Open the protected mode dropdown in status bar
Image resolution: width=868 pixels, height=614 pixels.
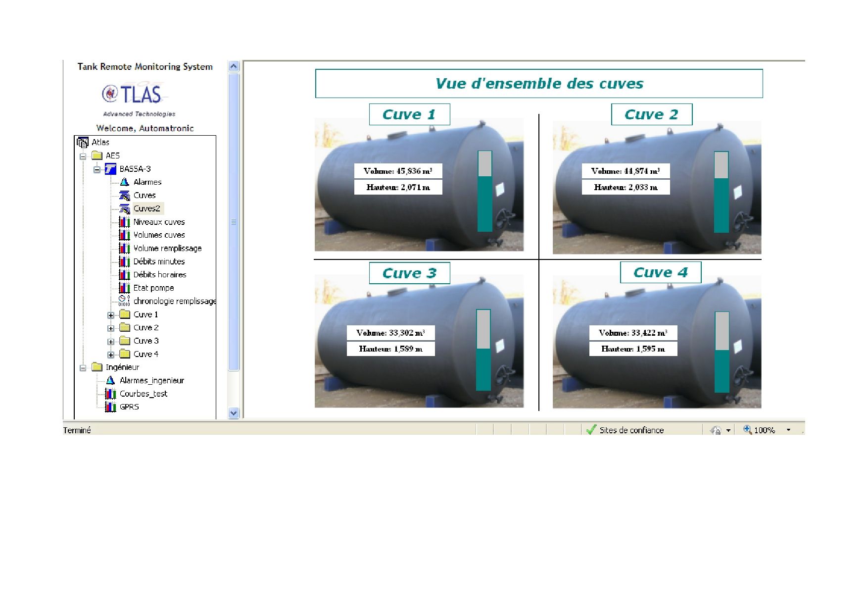tap(728, 430)
